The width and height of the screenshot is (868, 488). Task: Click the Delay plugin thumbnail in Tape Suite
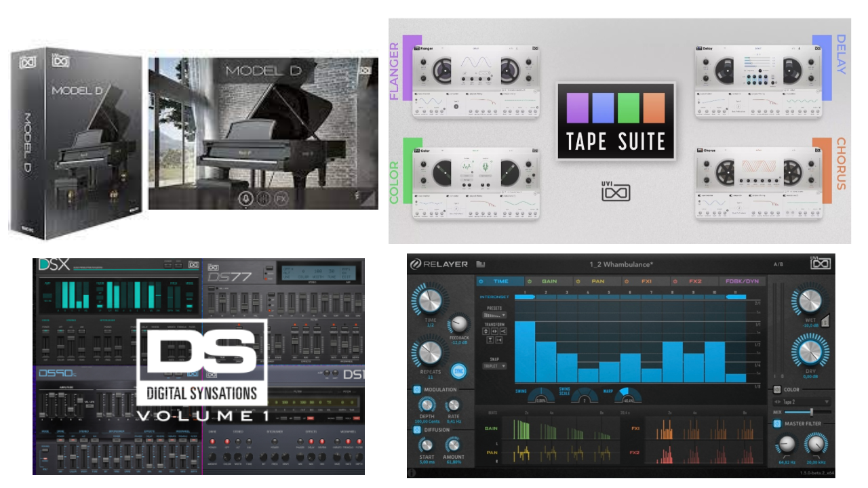pos(759,81)
